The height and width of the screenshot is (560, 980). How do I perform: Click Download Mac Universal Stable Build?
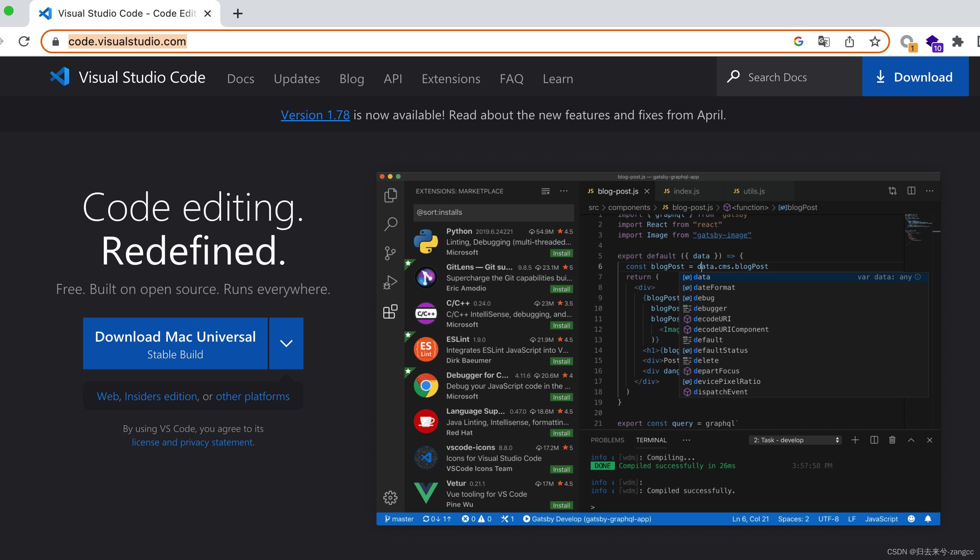pyautogui.click(x=175, y=343)
